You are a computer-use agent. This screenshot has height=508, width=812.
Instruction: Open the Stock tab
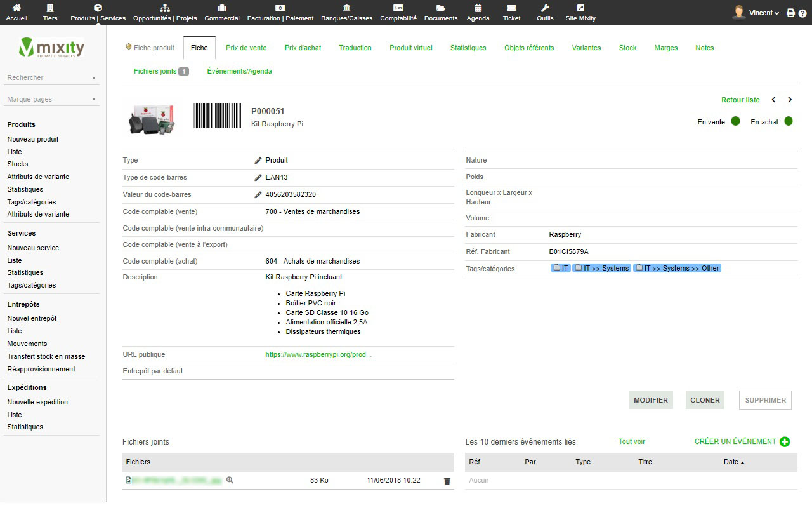[627, 48]
